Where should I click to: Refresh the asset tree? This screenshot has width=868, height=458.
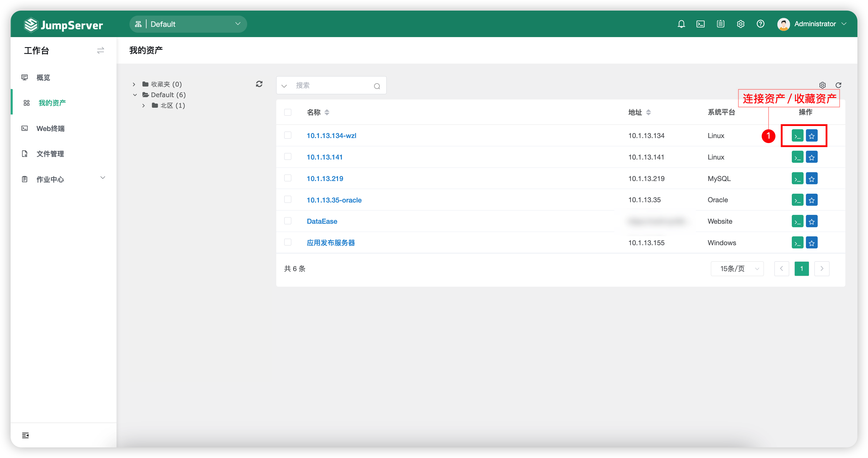coord(259,84)
